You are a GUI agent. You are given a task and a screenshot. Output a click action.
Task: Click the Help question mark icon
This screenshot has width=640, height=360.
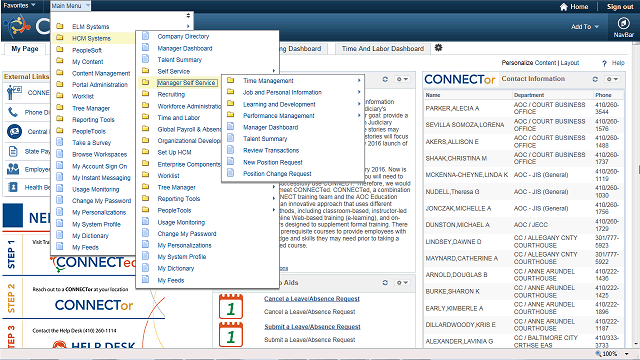coord(604,63)
